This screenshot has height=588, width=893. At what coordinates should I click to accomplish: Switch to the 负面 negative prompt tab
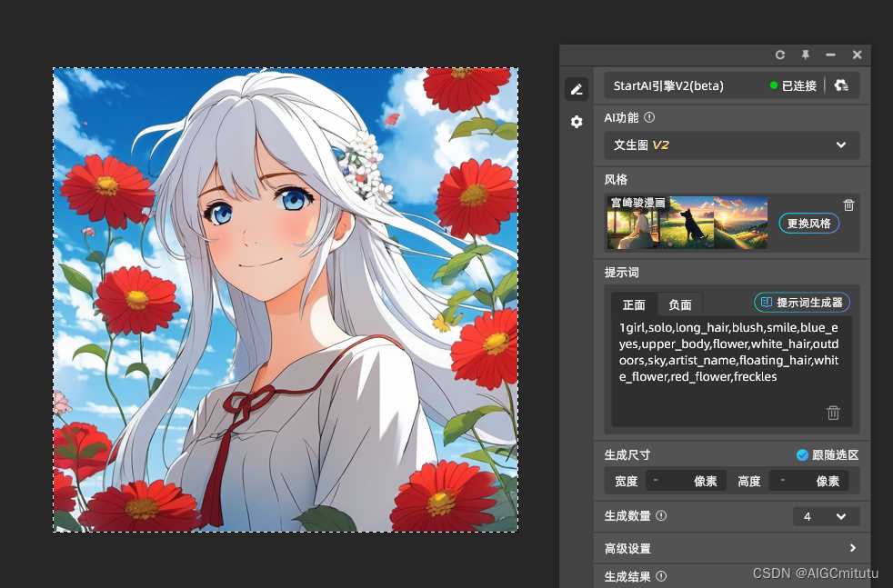click(x=679, y=304)
